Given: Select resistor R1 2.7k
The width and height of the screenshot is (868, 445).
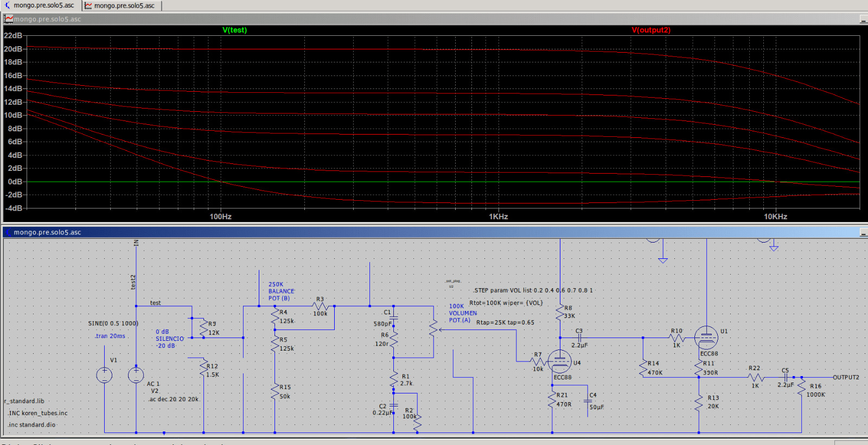Looking at the screenshot, I should tap(394, 380).
